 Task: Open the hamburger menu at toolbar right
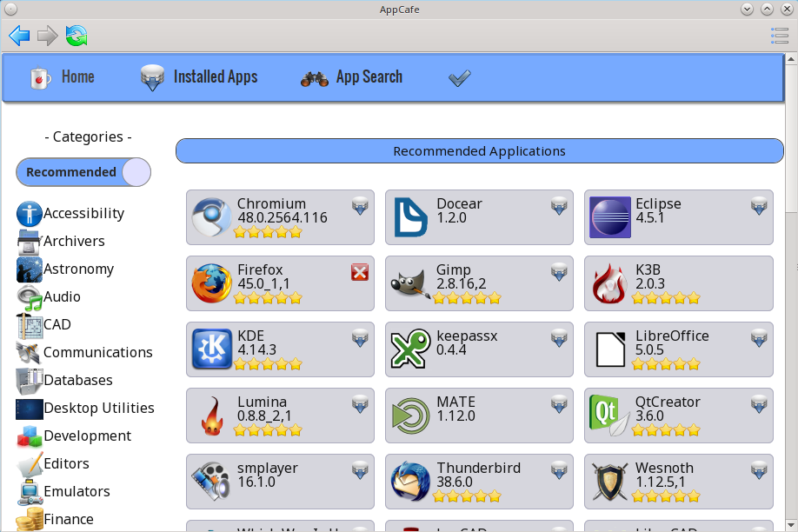click(x=779, y=36)
